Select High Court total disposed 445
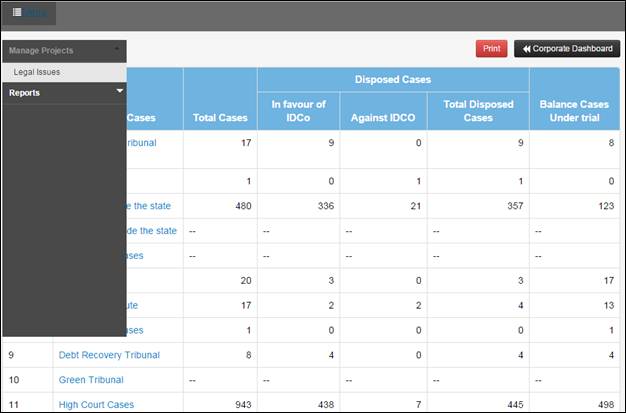This screenshot has width=626, height=413. [515, 405]
